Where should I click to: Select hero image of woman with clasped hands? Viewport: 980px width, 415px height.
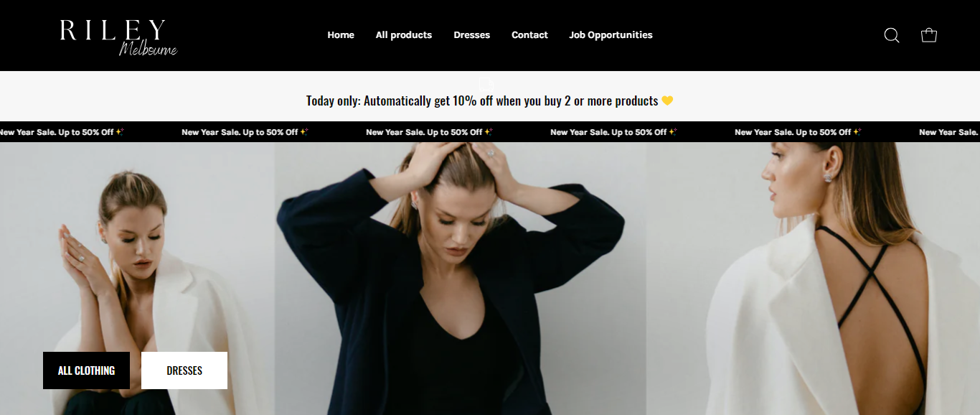click(137, 279)
